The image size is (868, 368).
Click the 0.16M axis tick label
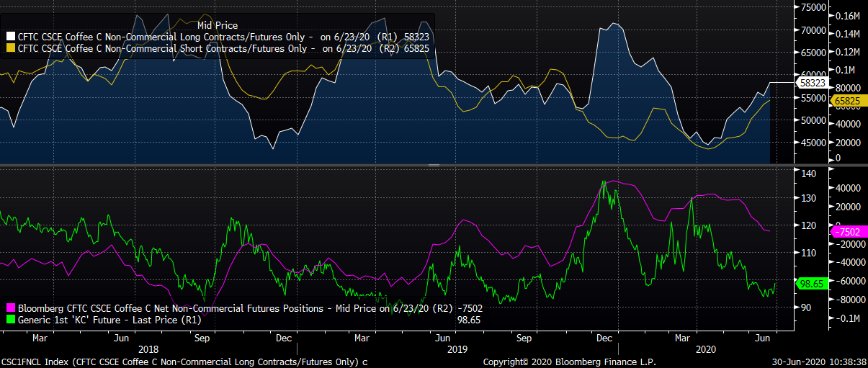[x=849, y=16]
